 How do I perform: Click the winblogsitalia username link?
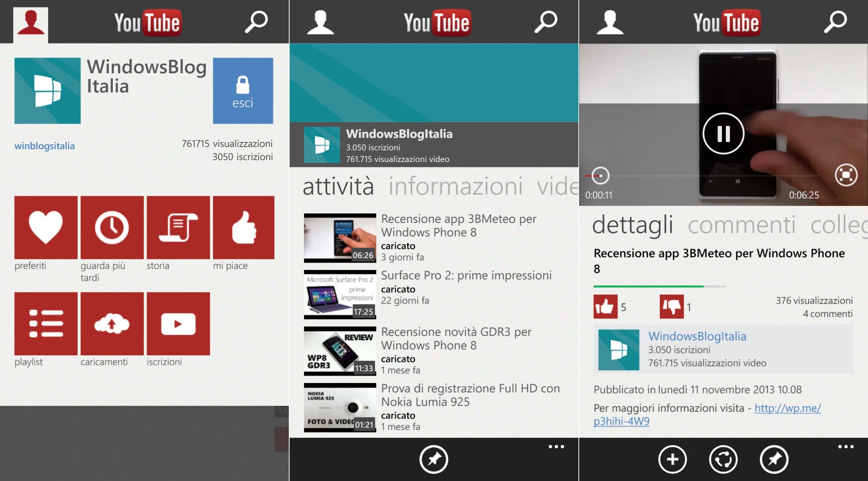(44, 146)
